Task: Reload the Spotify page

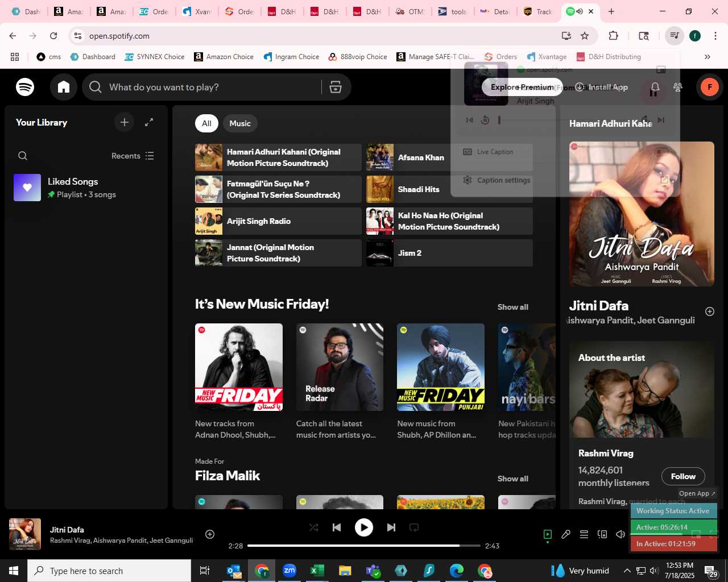Action: coord(53,36)
